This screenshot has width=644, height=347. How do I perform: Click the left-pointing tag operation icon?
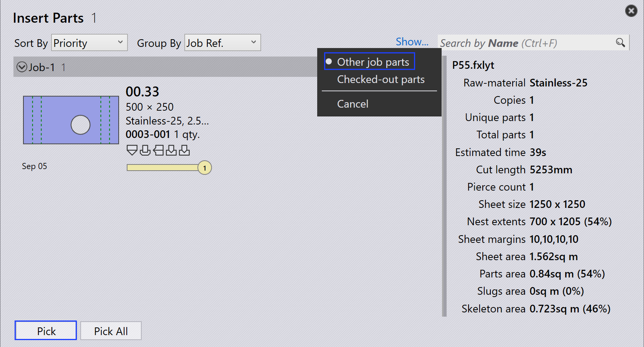158,150
